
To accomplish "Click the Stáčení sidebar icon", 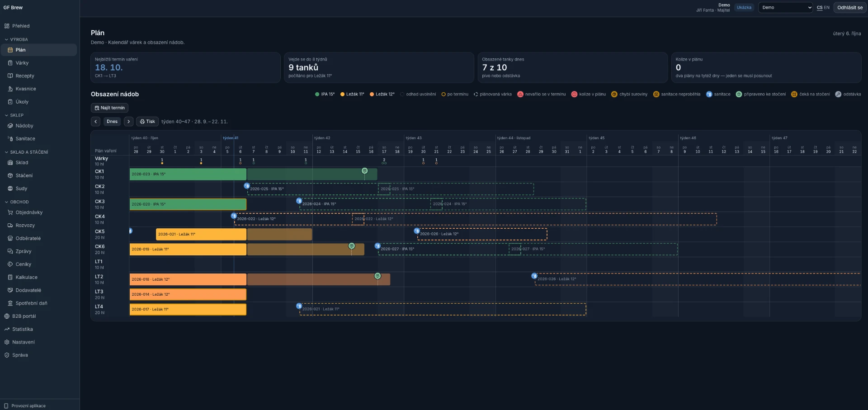I will click(10, 175).
